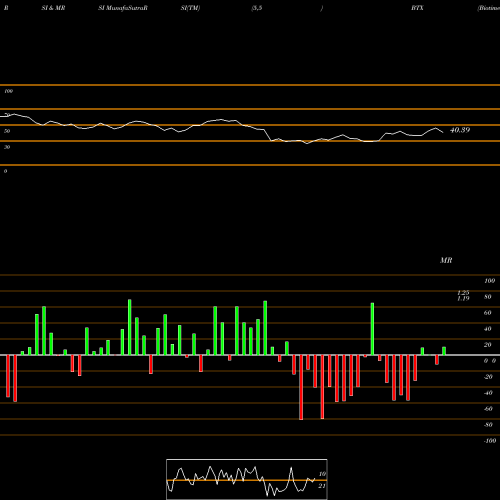Screen dimensions: 500x500
Task: Click the 'SI & MR' header text
Action: (x=53, y=8)
